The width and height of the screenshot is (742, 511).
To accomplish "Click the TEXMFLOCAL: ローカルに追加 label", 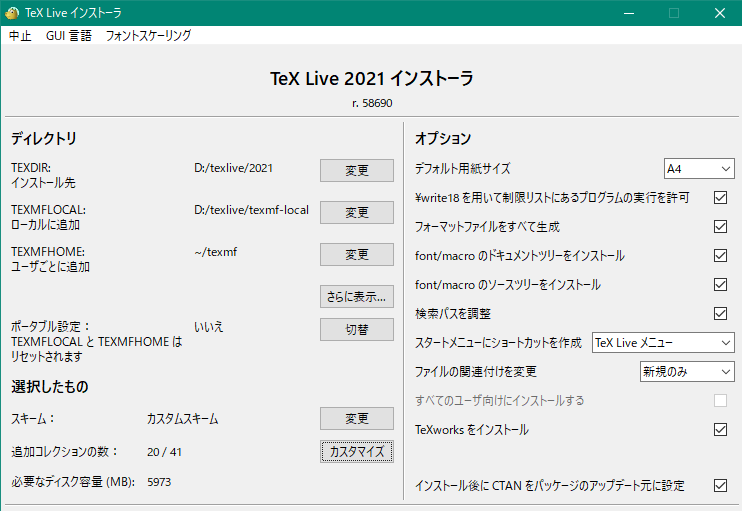I will pos(48,217).
